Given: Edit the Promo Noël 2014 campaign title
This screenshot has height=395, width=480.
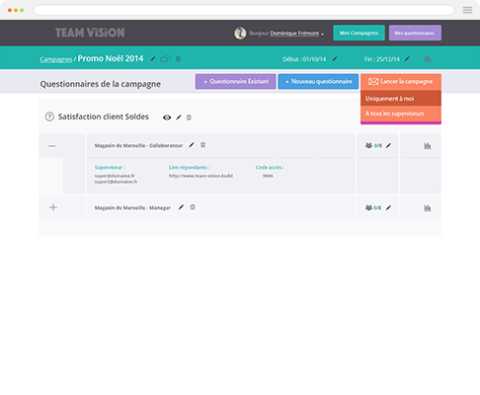Looking at the screenshot, I should click(153, 59).
